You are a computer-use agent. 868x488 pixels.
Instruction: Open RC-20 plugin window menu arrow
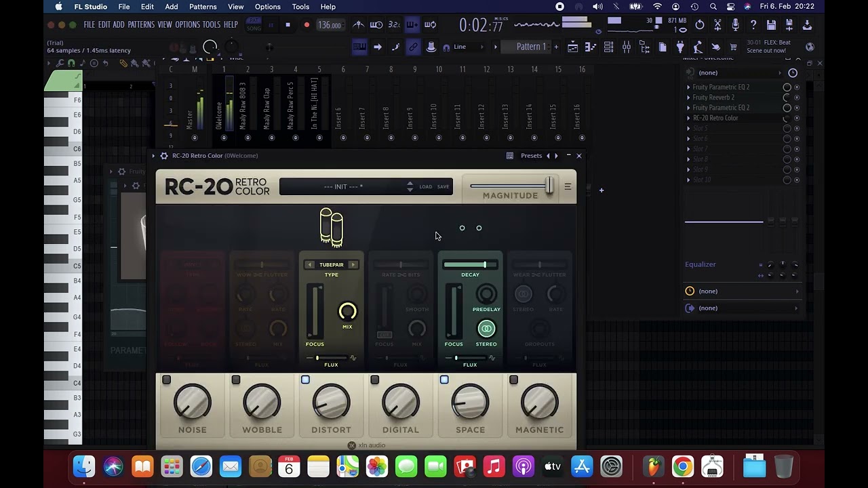pos(153,156)
